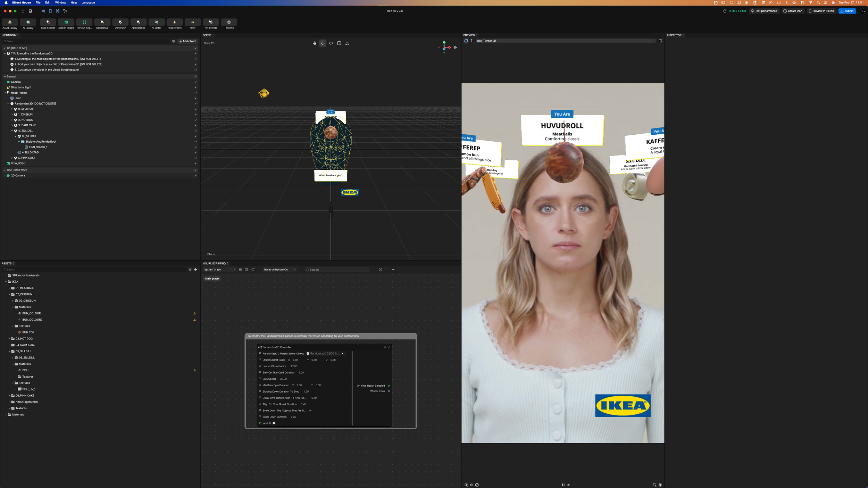Select the rotate tool in Scene
Viewport: 868px width, 488px height.
point(331,43)
